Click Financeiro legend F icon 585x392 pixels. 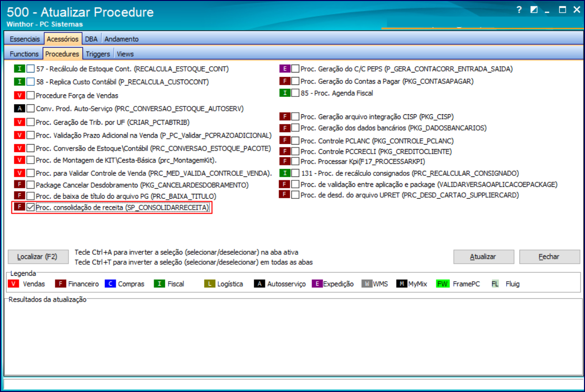(61, 284)
